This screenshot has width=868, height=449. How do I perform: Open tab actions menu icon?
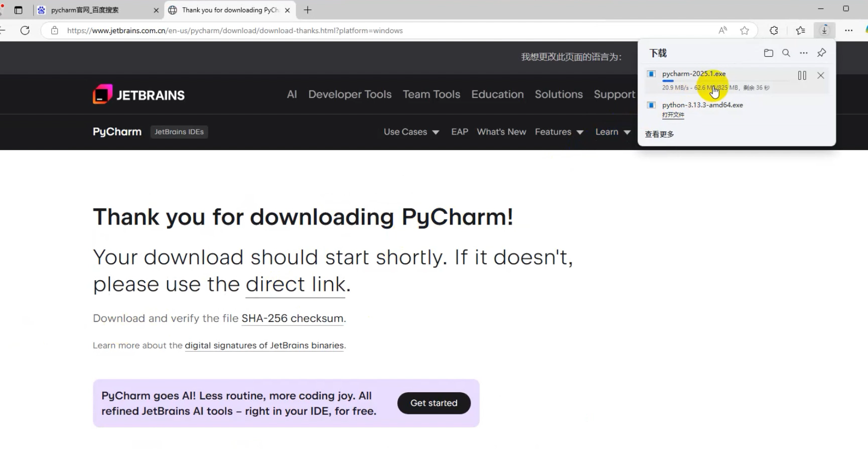pos(19,10)
